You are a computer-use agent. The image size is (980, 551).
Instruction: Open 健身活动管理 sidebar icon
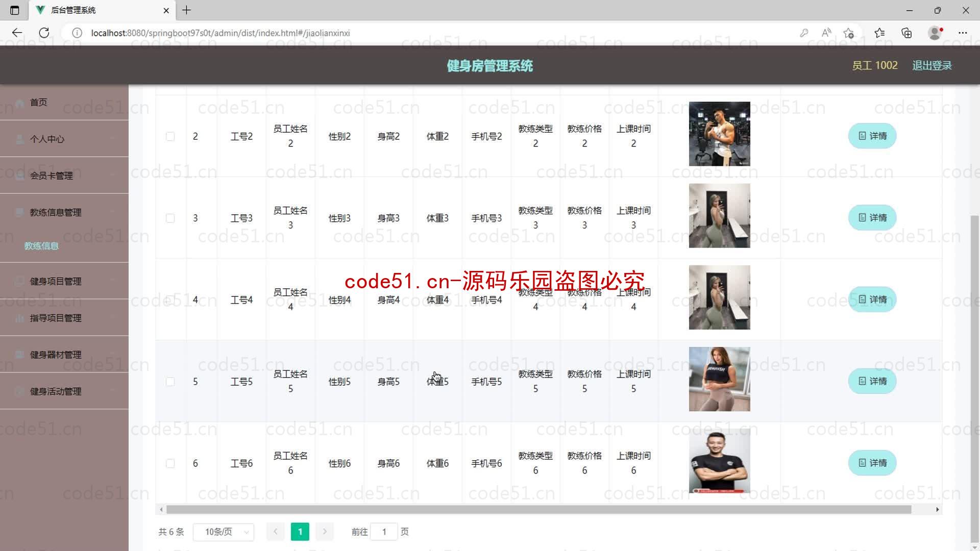point(17,391)
